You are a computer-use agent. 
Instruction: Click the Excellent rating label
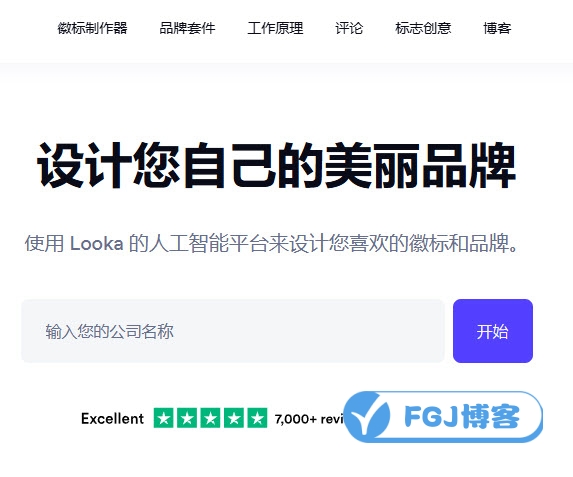coord(113,419)
